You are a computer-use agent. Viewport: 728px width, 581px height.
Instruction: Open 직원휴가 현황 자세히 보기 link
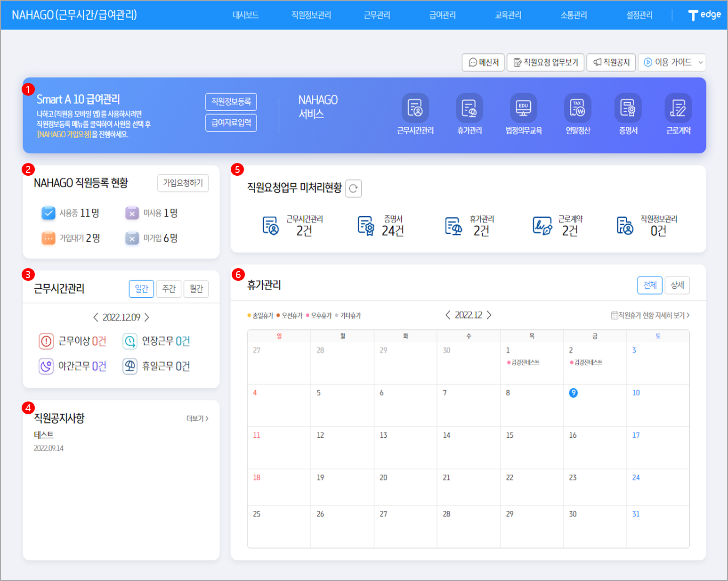click(x=650, y=315)
